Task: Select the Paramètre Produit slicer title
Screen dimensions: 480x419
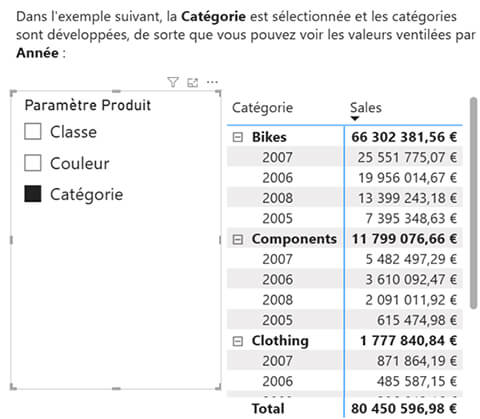Action: click(x=88, y=105)
